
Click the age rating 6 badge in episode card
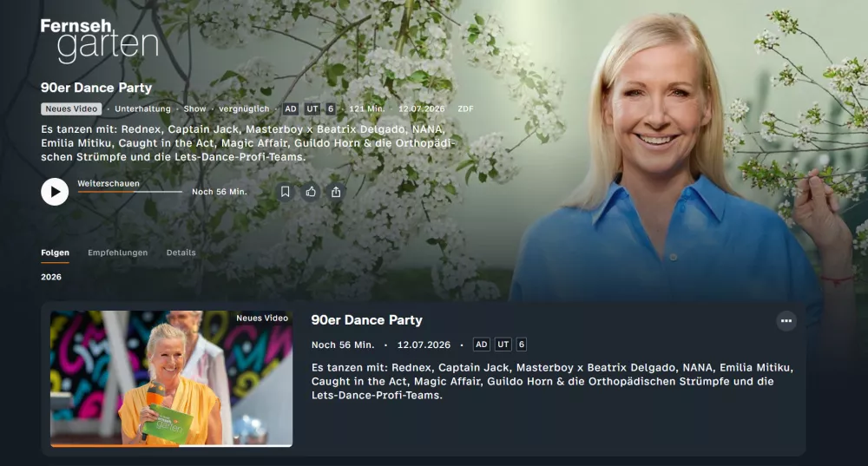(x=521, y=345)
